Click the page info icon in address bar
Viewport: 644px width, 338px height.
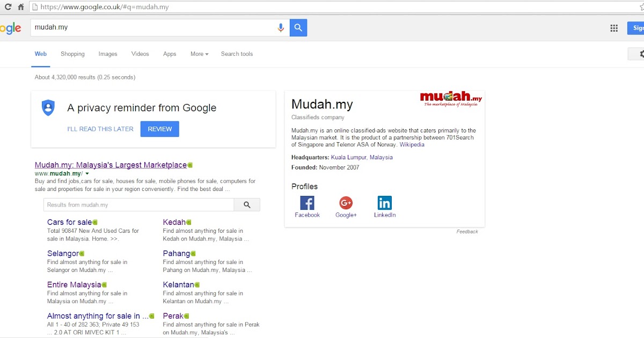click(x=35, y=7)
